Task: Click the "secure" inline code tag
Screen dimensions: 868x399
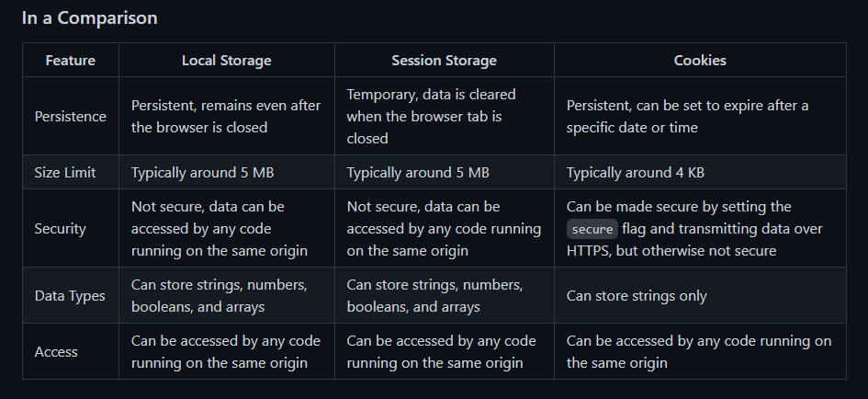Action: coord(592,229)
